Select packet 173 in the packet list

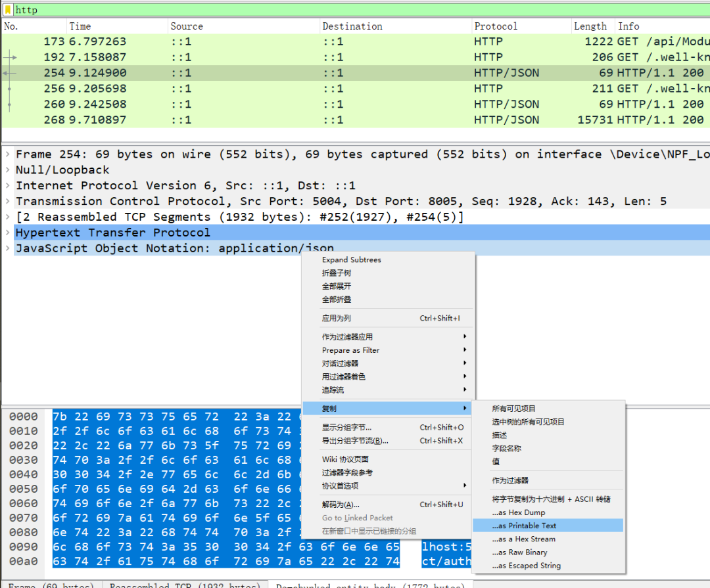click(356, 41)
